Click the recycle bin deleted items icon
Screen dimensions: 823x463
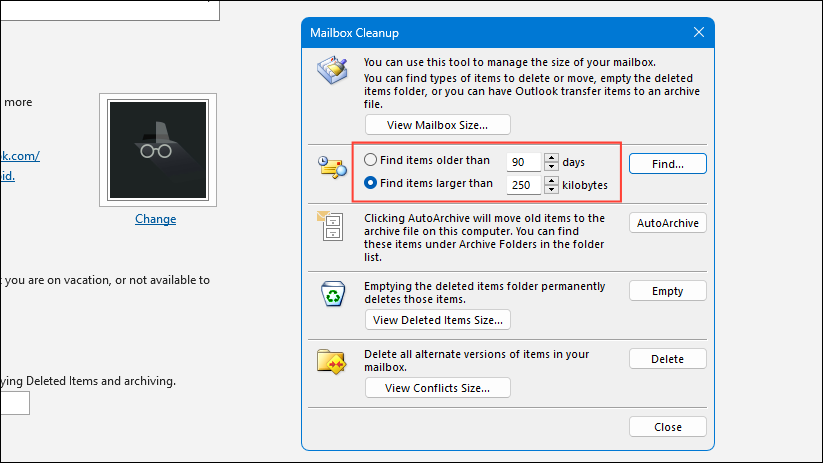point(333,293)
